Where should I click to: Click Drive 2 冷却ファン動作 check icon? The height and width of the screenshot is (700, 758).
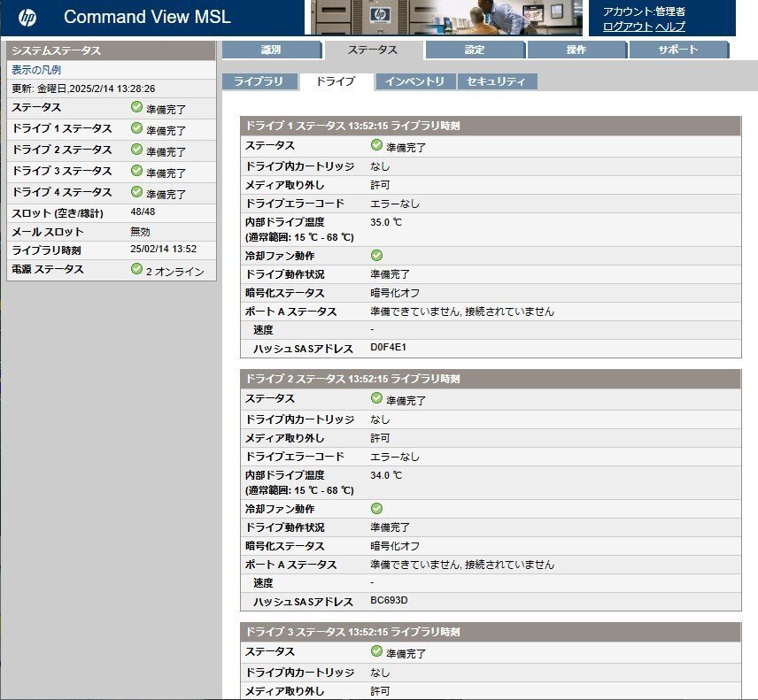(376, 509)
